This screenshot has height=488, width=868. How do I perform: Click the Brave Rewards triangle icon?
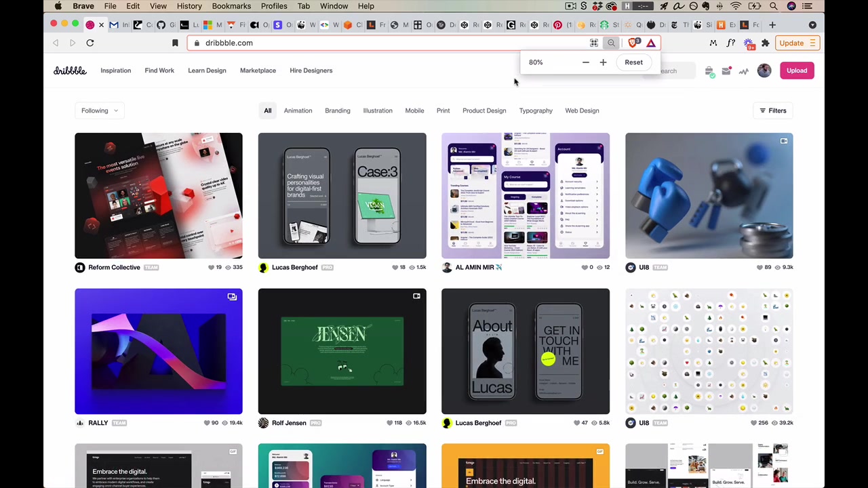pyautogui.click(x=651, y=43)
